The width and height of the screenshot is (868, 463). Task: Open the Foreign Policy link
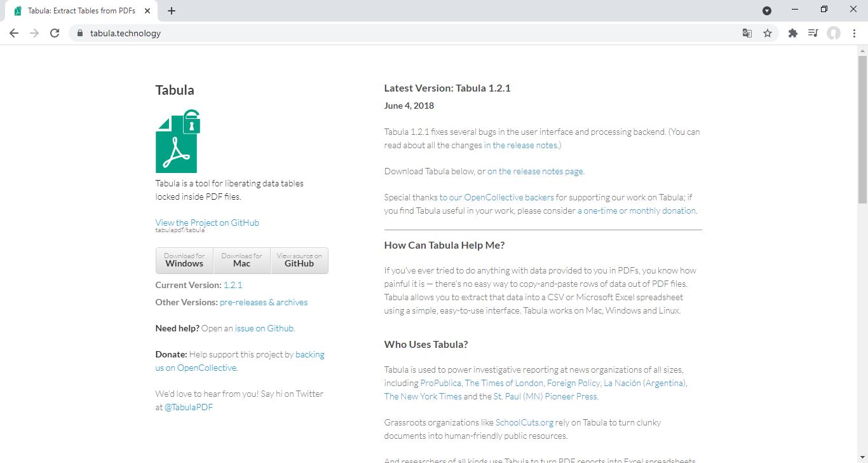[x=573, y=383]
